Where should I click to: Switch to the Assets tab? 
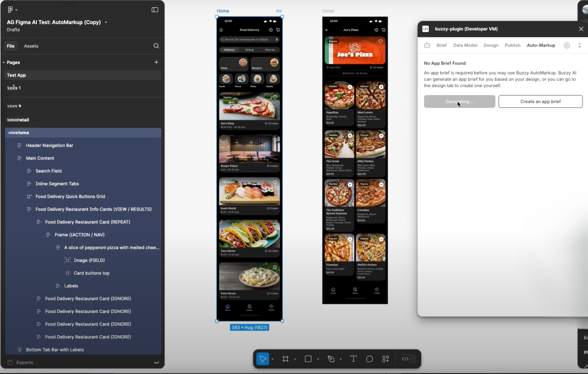[x=31, y=46]
